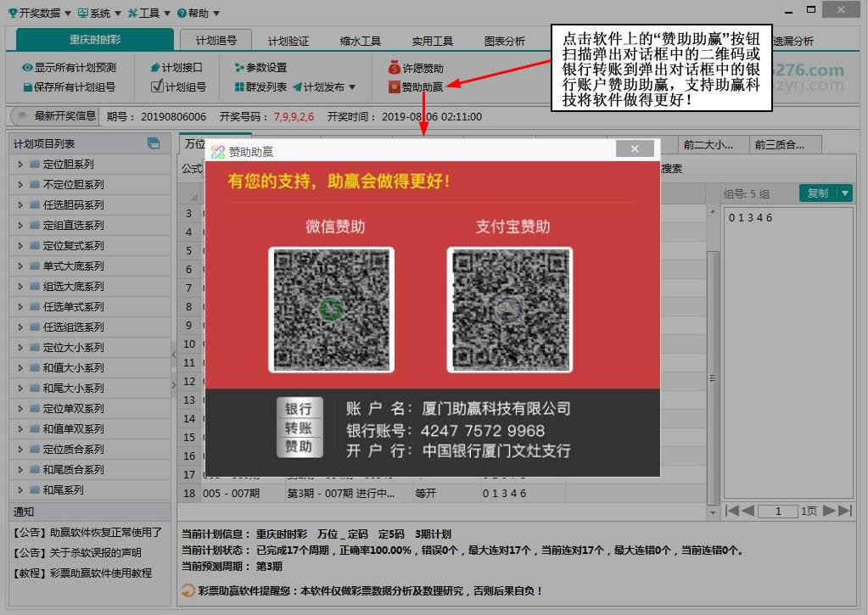The width and height of the screenshot is (868, 615).
Task: Select the 和值单双系列 folder icon
Action: [x=34, y=429]
